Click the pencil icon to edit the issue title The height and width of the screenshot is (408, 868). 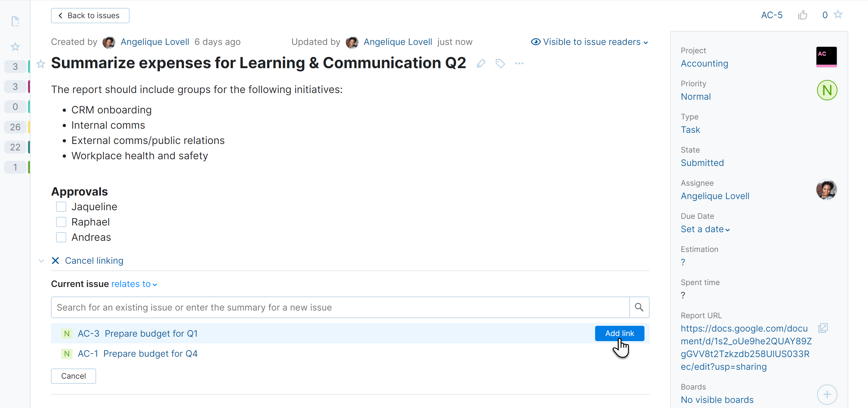point(481,63)
